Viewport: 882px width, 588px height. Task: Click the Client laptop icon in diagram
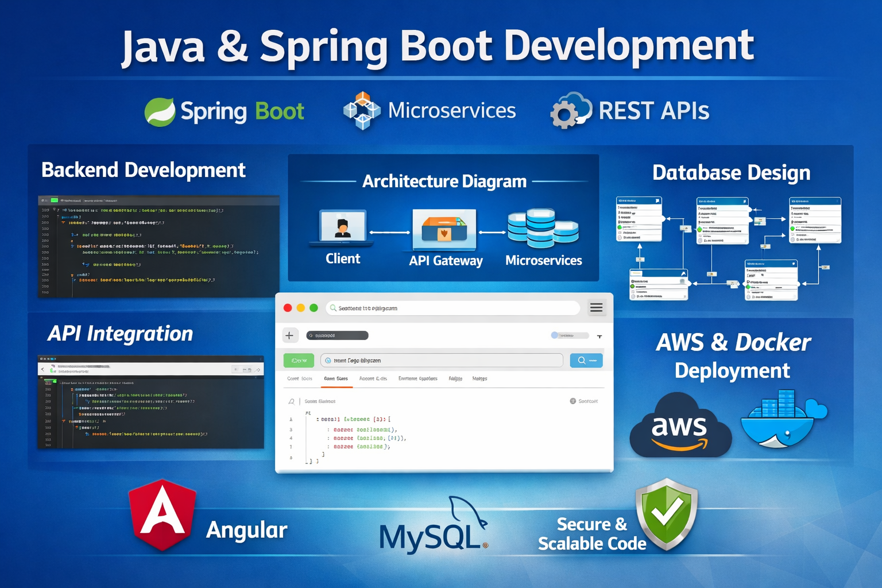[x=343, y=228]
